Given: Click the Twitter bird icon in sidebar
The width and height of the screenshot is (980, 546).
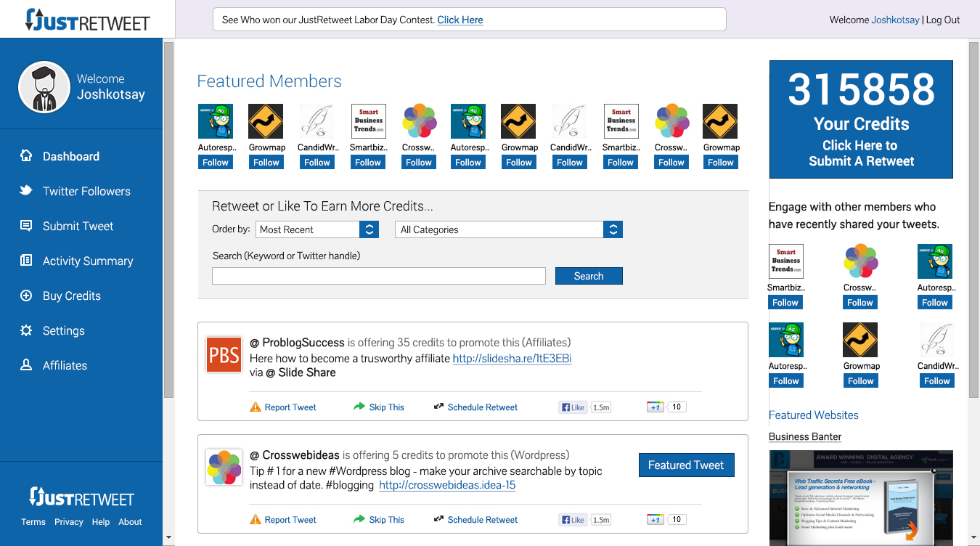Looking at the screenshot, I should coord(26,191).
